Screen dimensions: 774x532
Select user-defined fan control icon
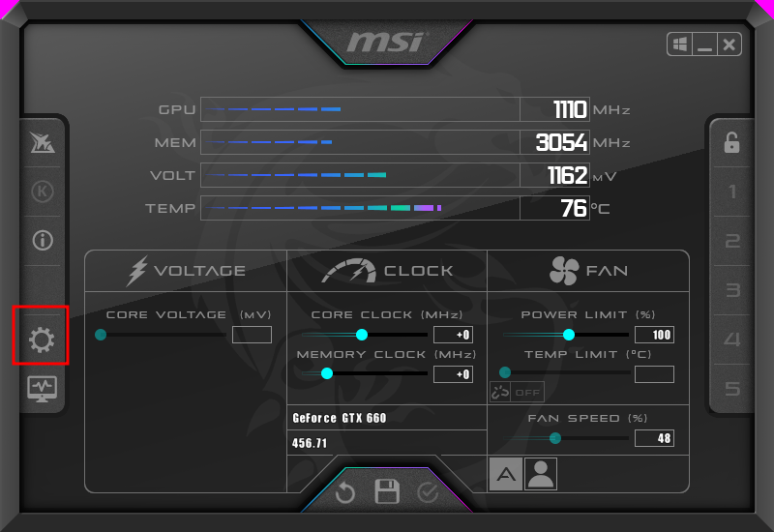(541, 474)
